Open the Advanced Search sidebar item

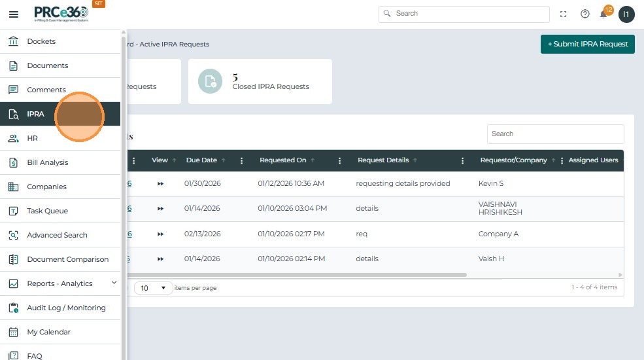[x=57, y=235]
